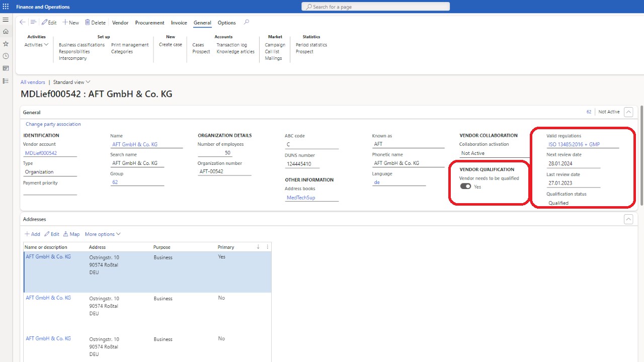The image size is (644, 362).
Task: Open Knowledge articles
Action: [235, 51]
